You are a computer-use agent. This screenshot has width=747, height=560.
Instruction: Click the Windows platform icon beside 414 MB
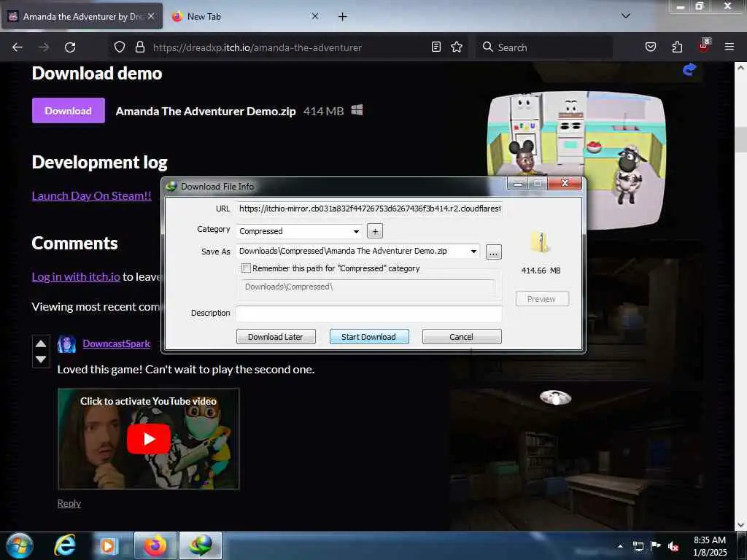coord(357,111)
